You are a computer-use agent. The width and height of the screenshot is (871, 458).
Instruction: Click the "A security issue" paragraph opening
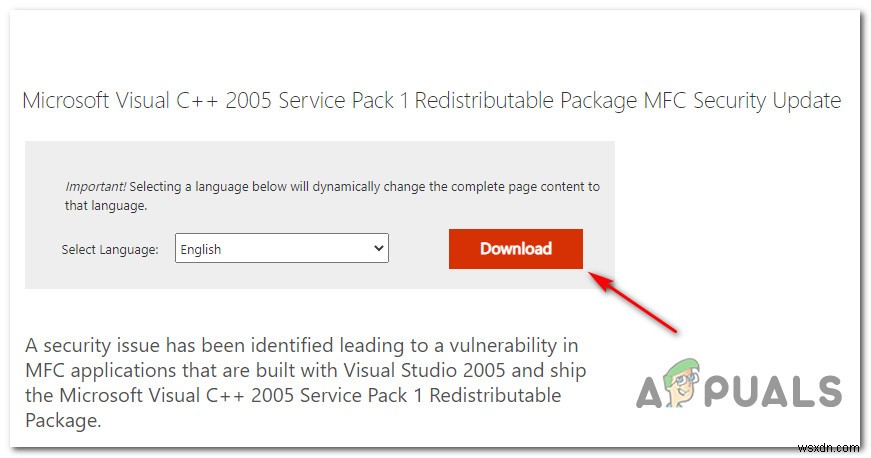click(96, 345)
